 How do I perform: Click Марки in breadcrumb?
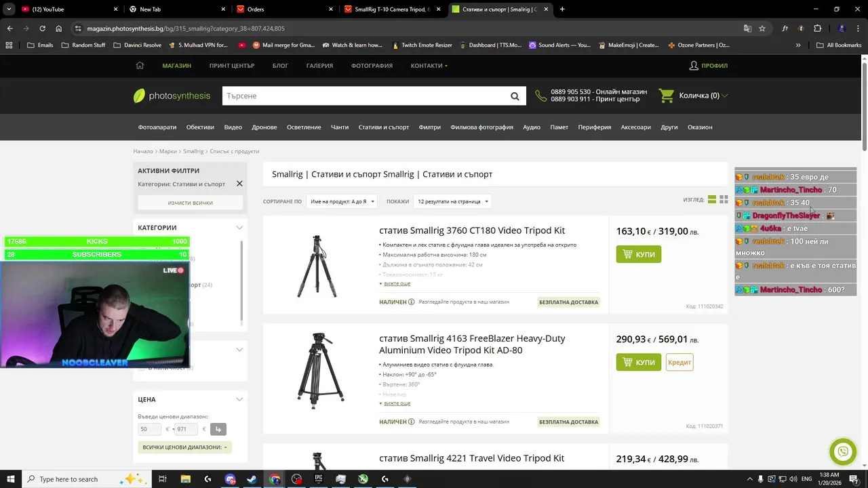click(168, 151)
